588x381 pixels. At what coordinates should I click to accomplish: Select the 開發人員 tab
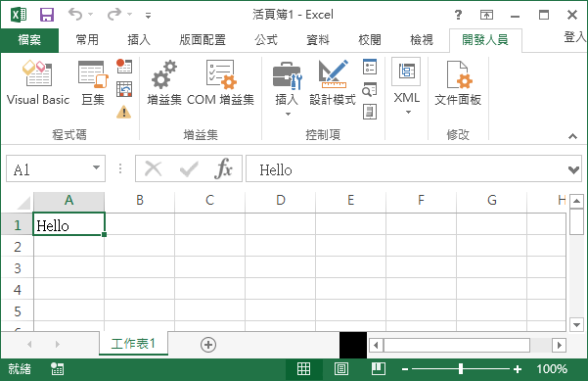tap(485, 39)
